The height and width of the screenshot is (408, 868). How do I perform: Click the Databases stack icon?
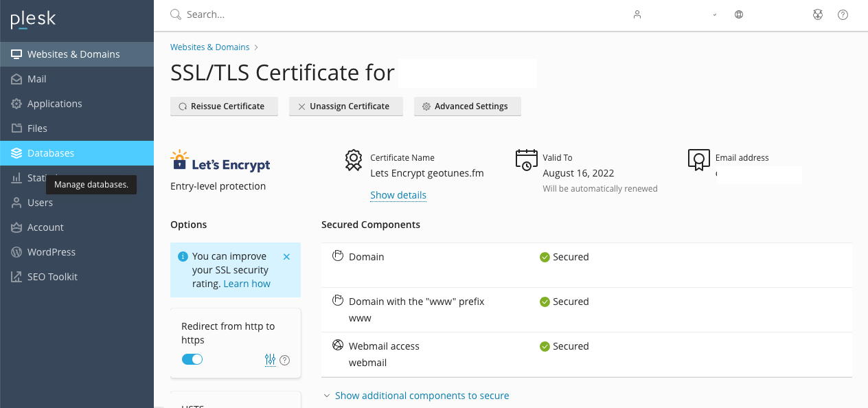point(16,153)
